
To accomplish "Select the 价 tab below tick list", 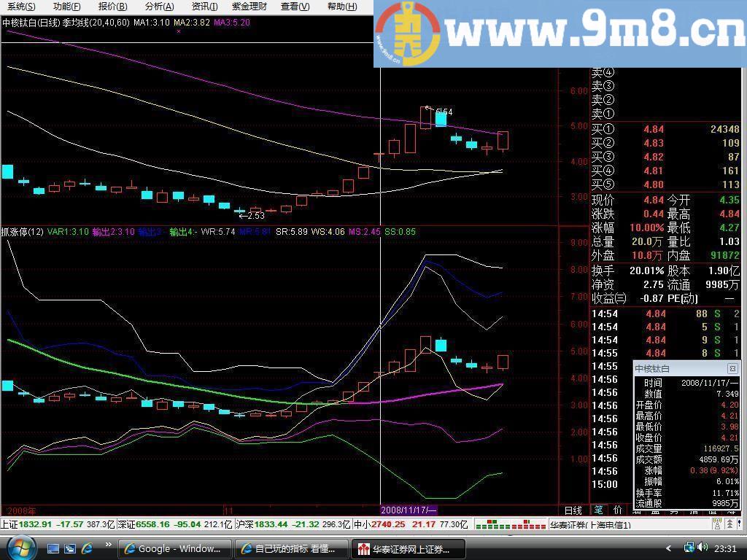I will click(x=618, y=510).
